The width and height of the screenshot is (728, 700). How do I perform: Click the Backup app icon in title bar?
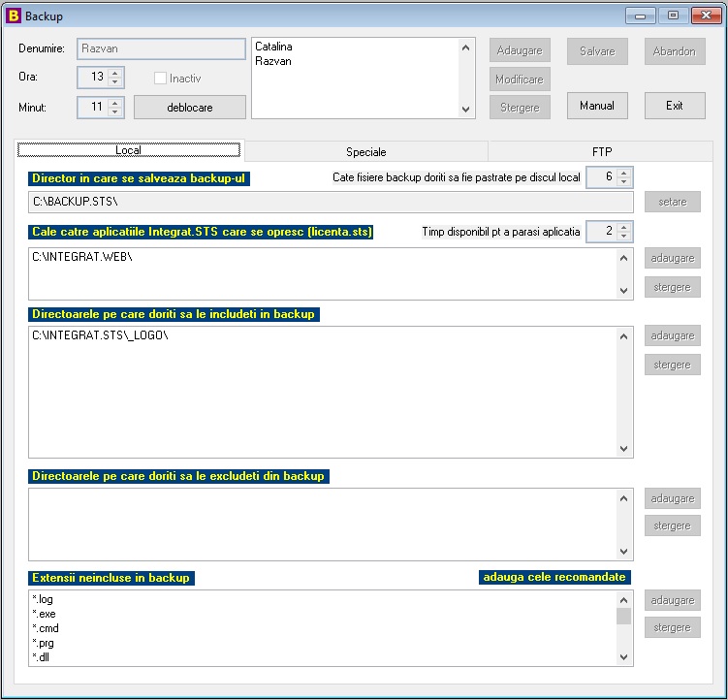tap(14, 16)
